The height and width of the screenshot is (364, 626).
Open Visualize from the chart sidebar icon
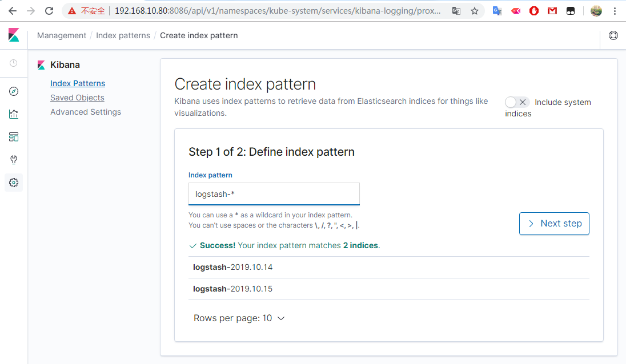tap(14, 114)
